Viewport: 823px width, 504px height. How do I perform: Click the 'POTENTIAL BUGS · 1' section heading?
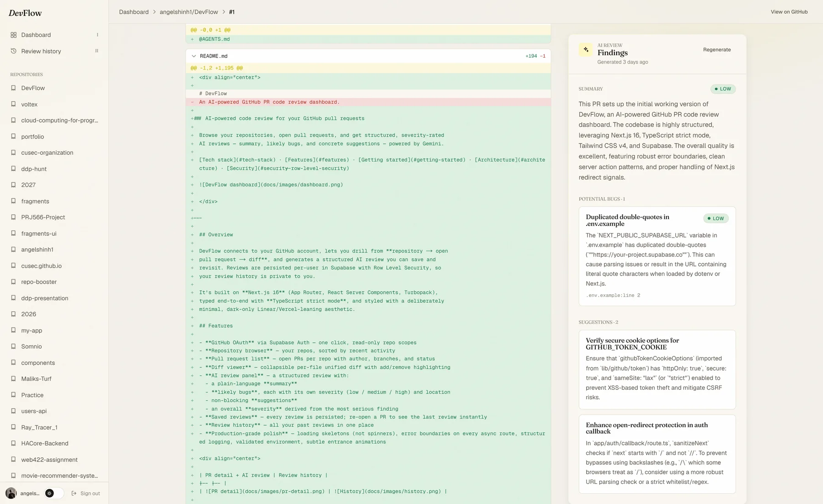pyautogui.click(x=602, y=199)
